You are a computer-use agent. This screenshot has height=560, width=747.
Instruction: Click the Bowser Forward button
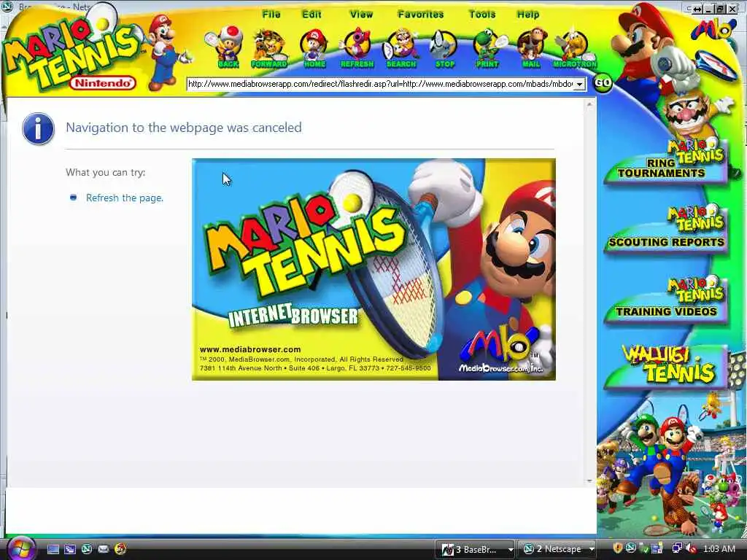268,47
